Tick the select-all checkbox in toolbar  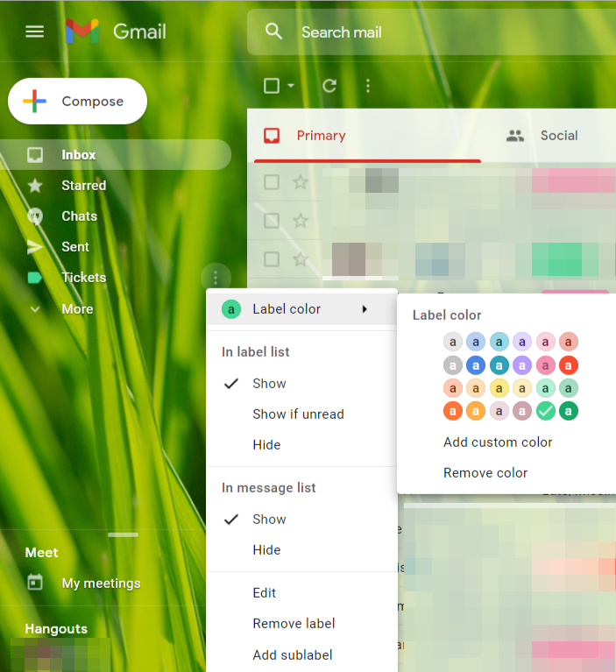272,86
